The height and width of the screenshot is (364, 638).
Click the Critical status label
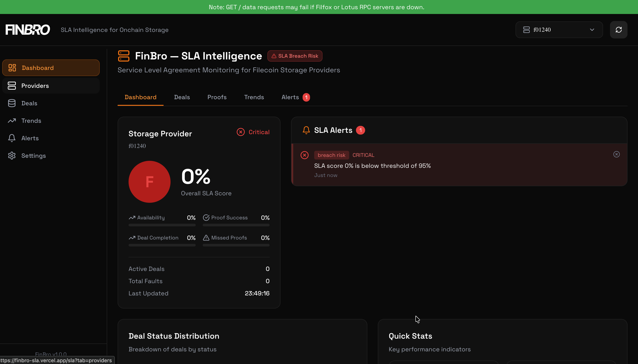259,132
